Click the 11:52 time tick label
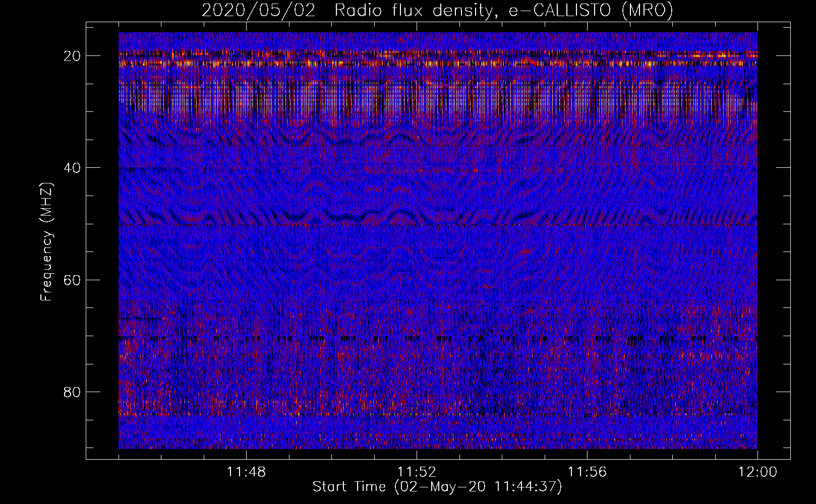This screenshot has width=816, height=504. tap(417, 472)
